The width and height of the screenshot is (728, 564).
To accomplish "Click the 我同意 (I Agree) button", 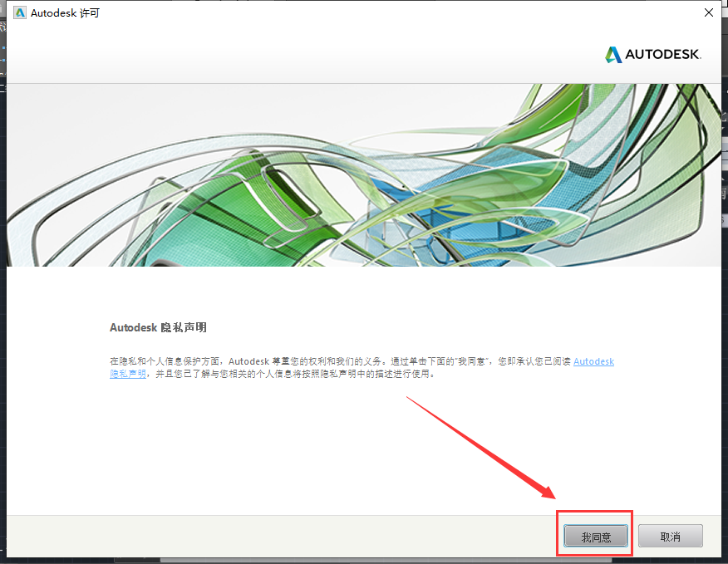I will (595, 537).
